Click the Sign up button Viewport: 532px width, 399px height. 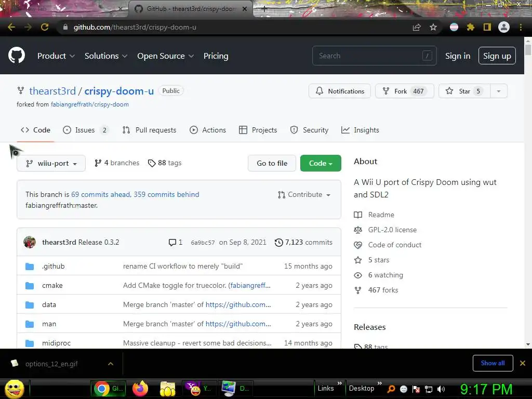pos(497,56)
